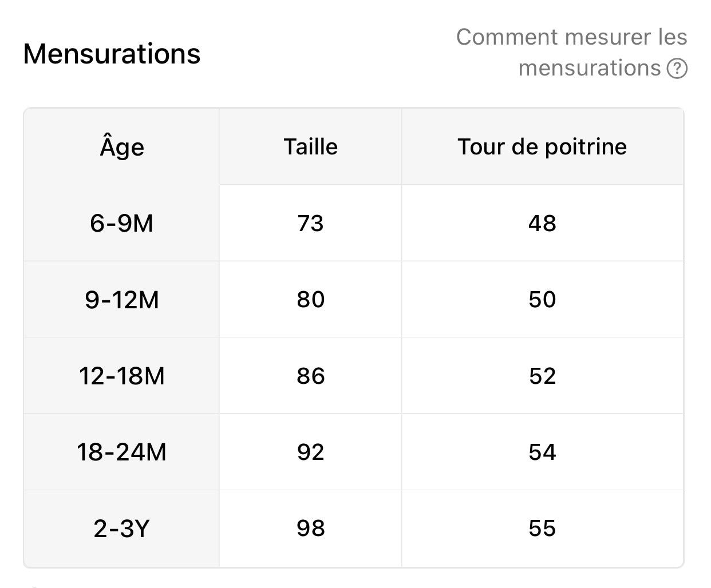Click the 6-9M age row label
The image size is (711, 588).
coord(122,223)
